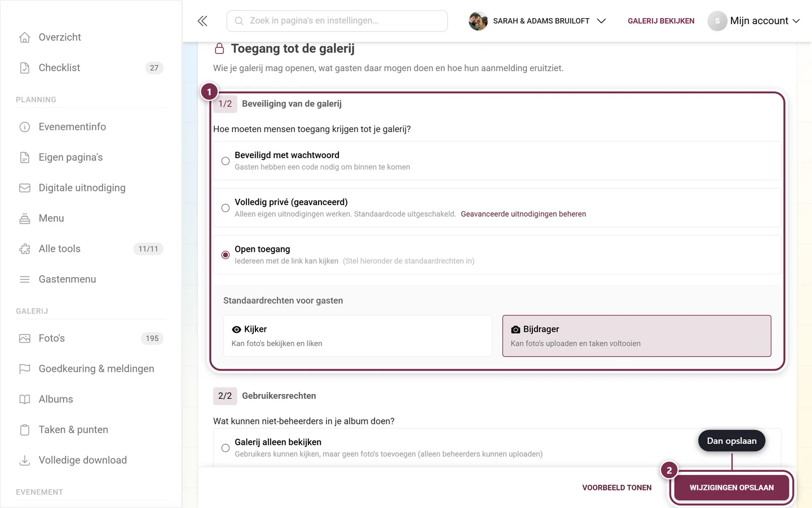
Task: Click the 'Beveiliging van de galerij' heading
Action: pos(292,104)
